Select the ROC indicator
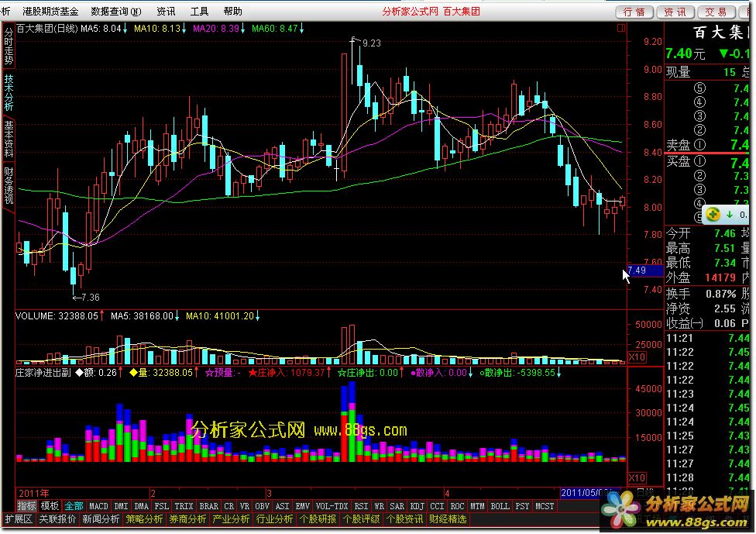Viewport: 756px width, 534px height. [x=457, y=506]
